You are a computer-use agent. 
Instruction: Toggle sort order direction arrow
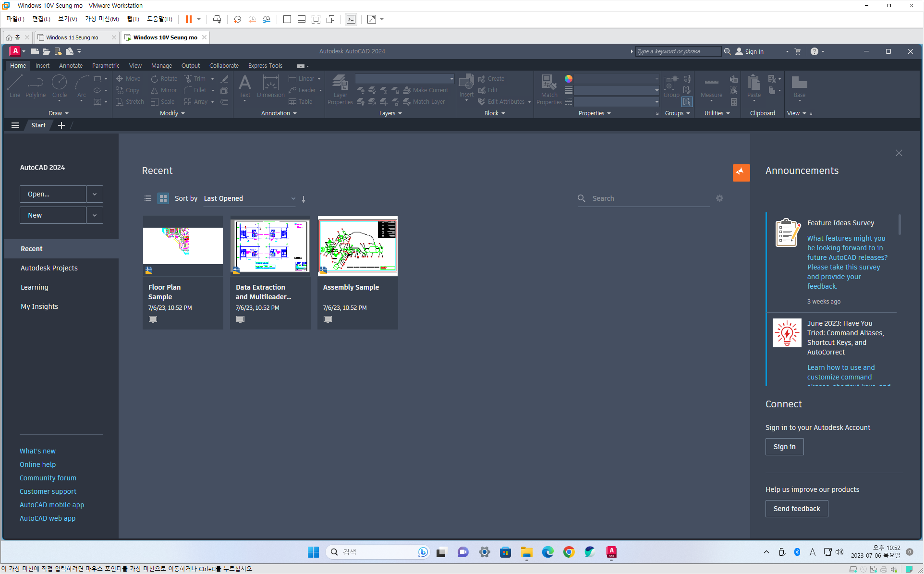point(304,199)
